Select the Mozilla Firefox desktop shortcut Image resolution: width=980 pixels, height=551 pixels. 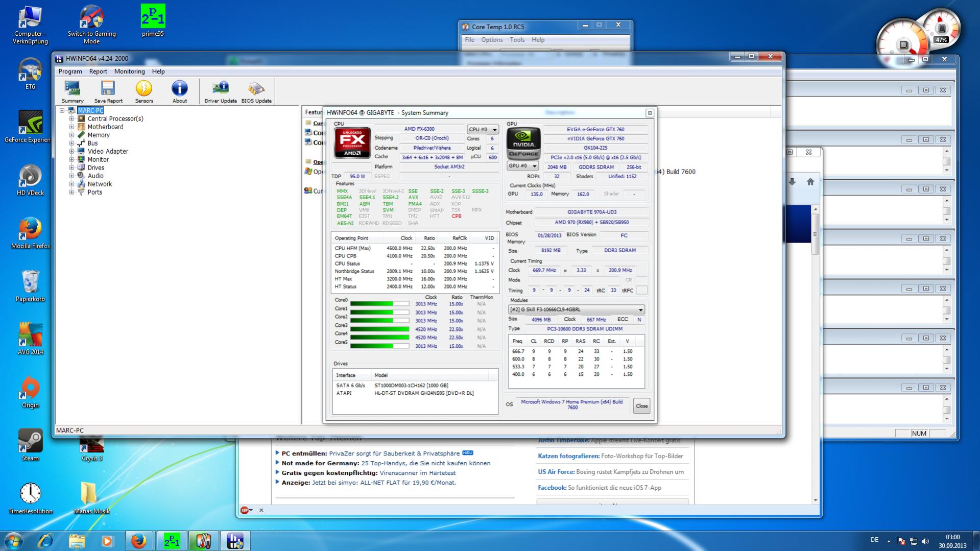[30, 233]
